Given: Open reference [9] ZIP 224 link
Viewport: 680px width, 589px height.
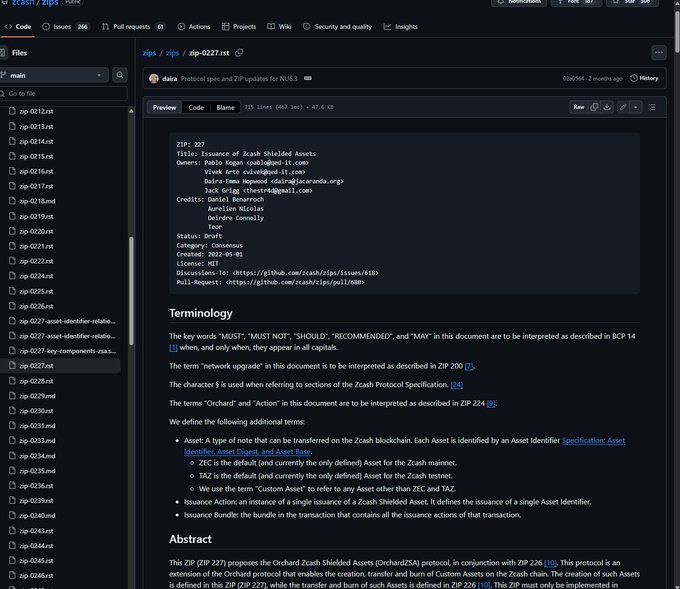Looking at the screenshot, I should [x=491, y=403].
